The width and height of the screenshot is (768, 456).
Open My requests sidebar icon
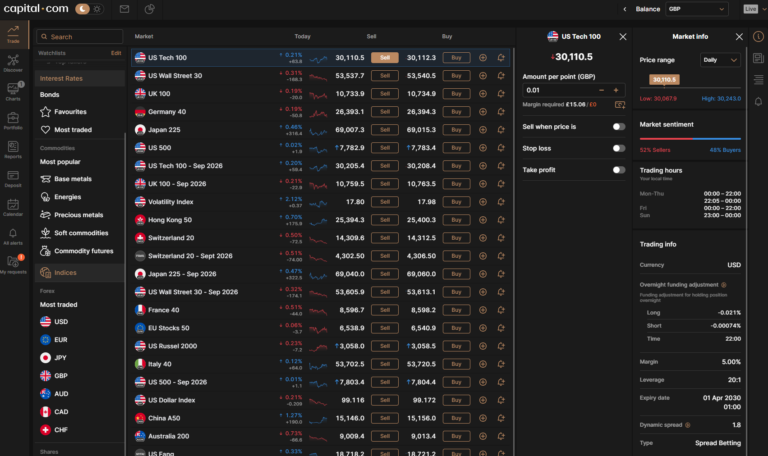(x=13, y=265)
